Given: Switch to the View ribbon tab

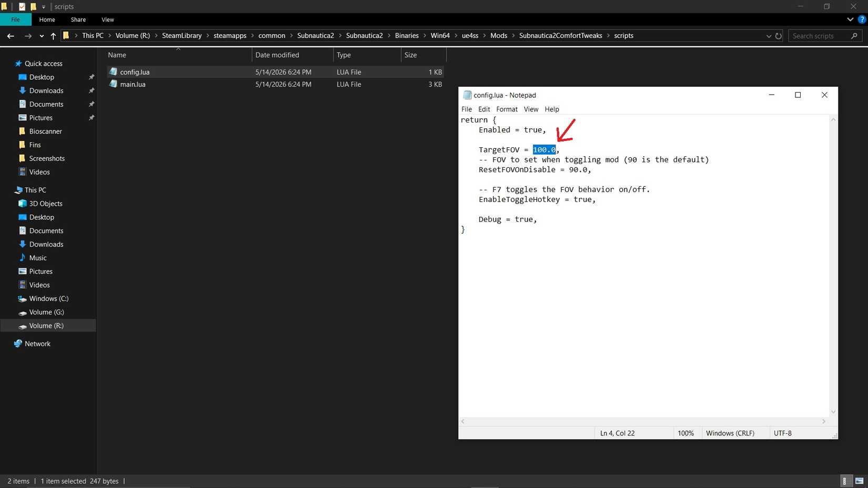Looking at the screenshot, I should click(x=108, y=19).
